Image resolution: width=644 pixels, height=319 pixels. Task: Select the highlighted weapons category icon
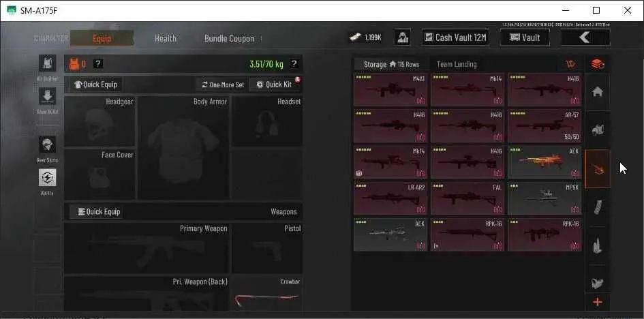598,169
